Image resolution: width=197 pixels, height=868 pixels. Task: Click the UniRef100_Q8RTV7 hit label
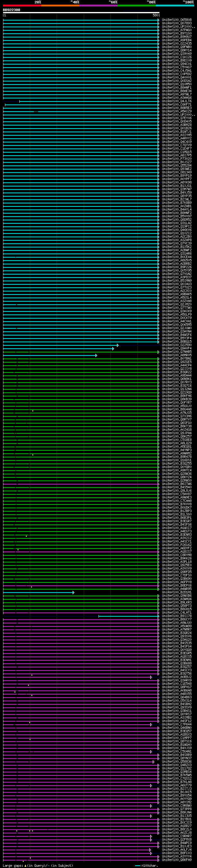pyautogui.click(x=177, y=419)
